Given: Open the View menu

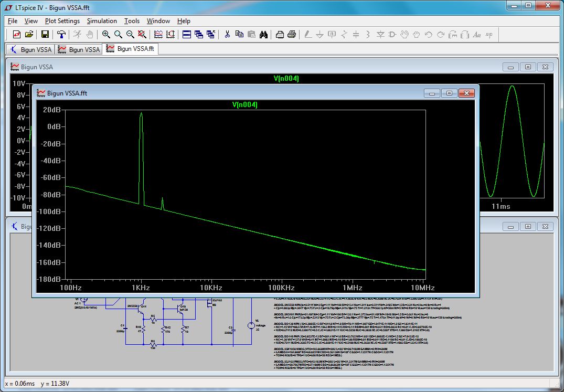Looking at the screenshot, I should (31, 21).
